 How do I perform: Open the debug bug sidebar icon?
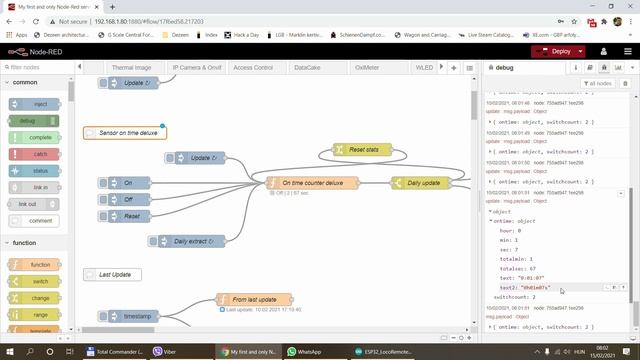pyautogui.click(x=604, y=68)
